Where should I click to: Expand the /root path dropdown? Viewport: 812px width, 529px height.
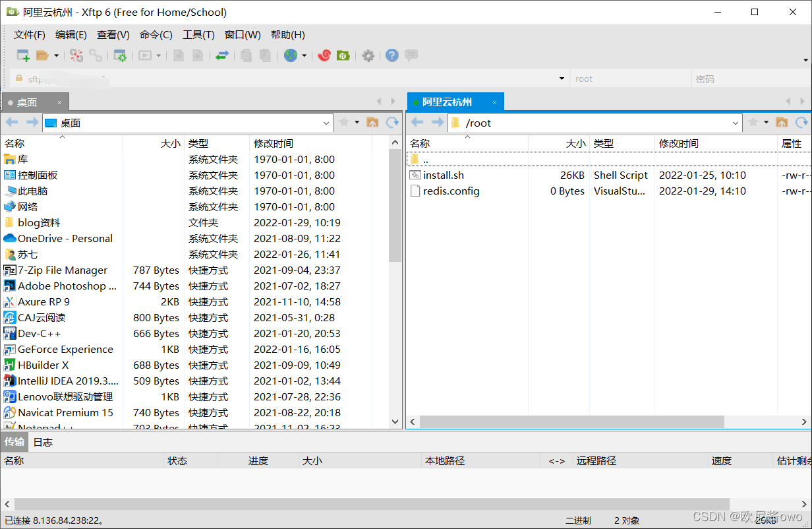coord(735,123)
